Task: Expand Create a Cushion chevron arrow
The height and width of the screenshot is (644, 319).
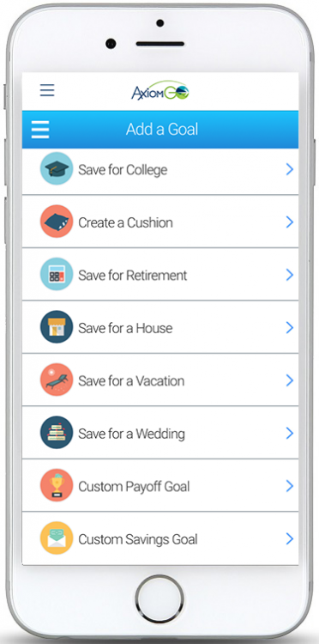Action: [x=290, y=222]
